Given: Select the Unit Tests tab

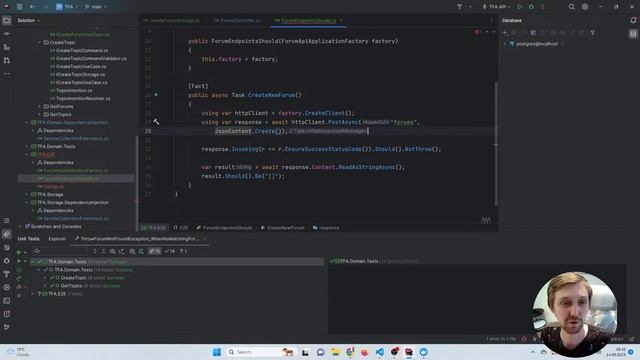Looking at the screenshot, I should tap(29, 239).
